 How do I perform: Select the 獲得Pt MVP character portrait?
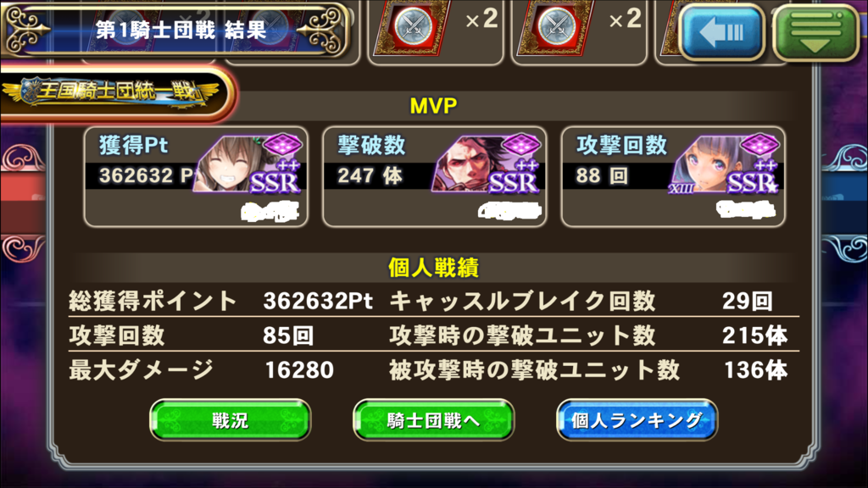(x=248, y=164)
